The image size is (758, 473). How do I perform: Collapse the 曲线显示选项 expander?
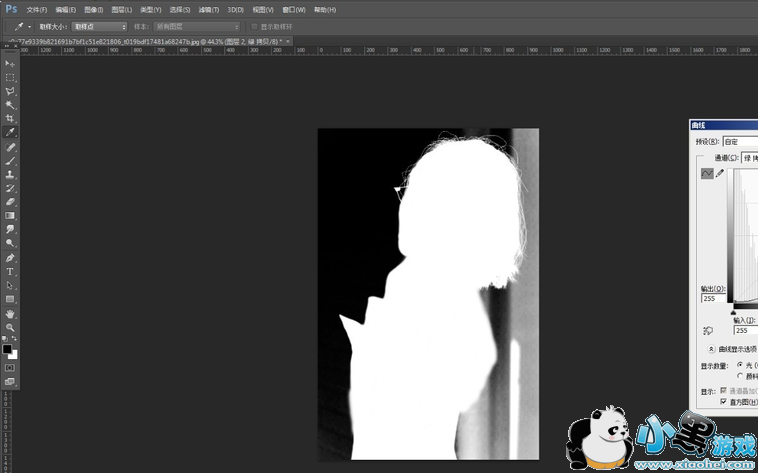tap(710, 349)
